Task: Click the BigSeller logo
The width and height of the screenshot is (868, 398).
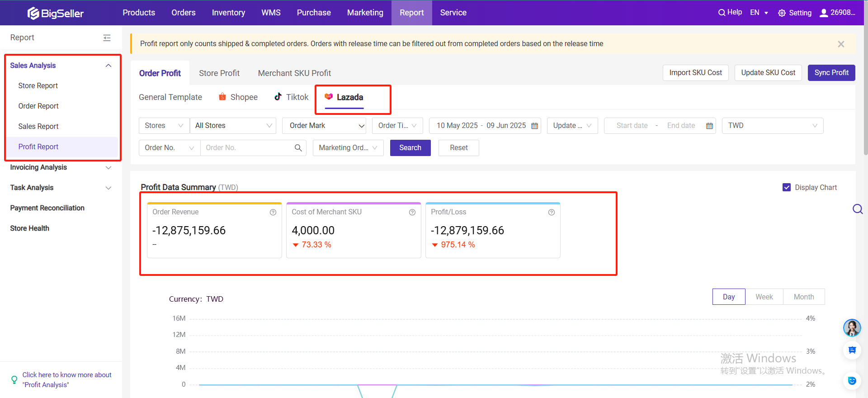Action: tap(56, 13)
